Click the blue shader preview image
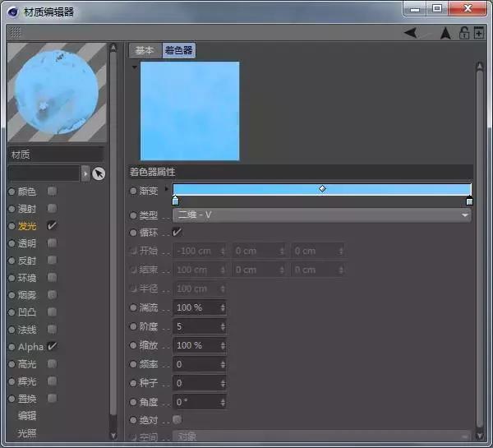The width and height of the screenshot is (493, 448). (x=190, y=111)
